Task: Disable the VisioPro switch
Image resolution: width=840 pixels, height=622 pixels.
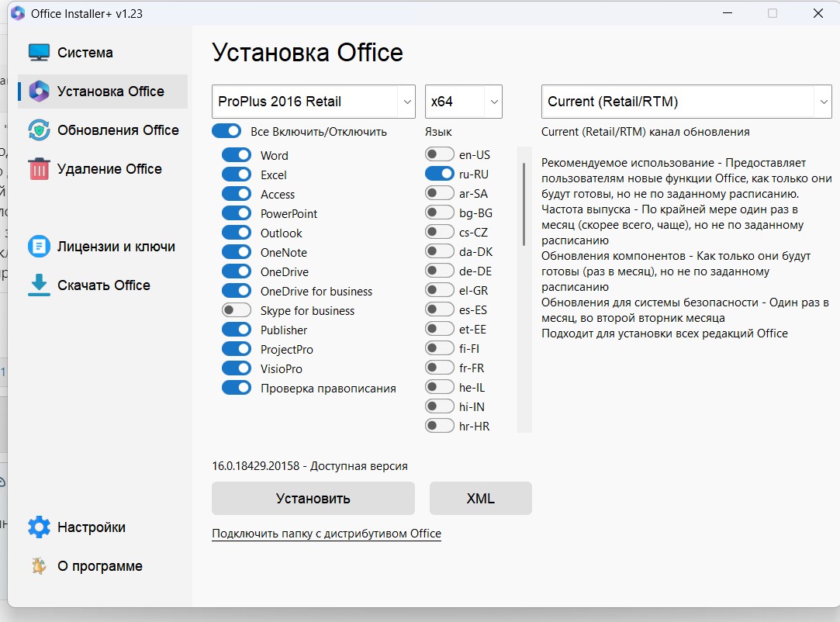Action: pyautogui.click(x=237, y=368)
